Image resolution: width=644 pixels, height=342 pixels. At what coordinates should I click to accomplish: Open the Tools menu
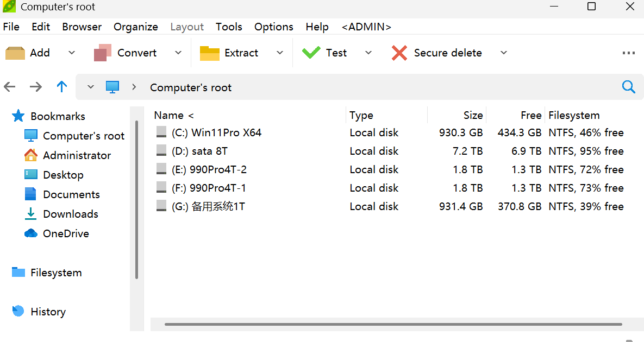tap(229, 27)
